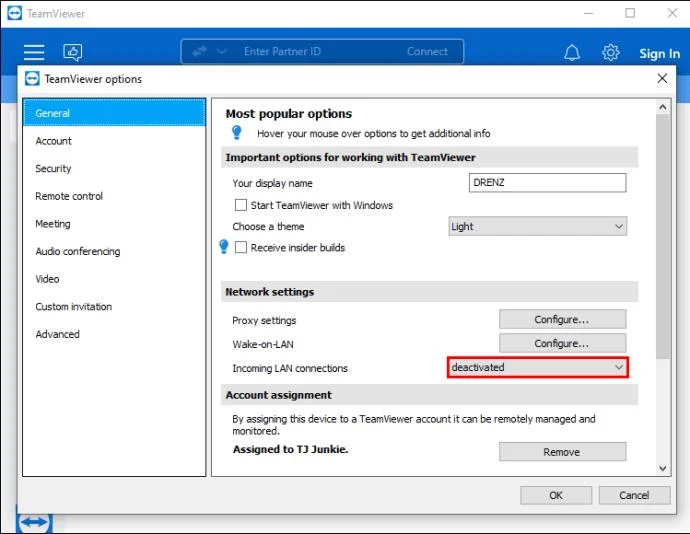Image resolution: width=690 pixels, height=534 pixels.
Task: Click the 'Incoming LAN connections' label
Action: pyautogui.click(x=290, y=368)
